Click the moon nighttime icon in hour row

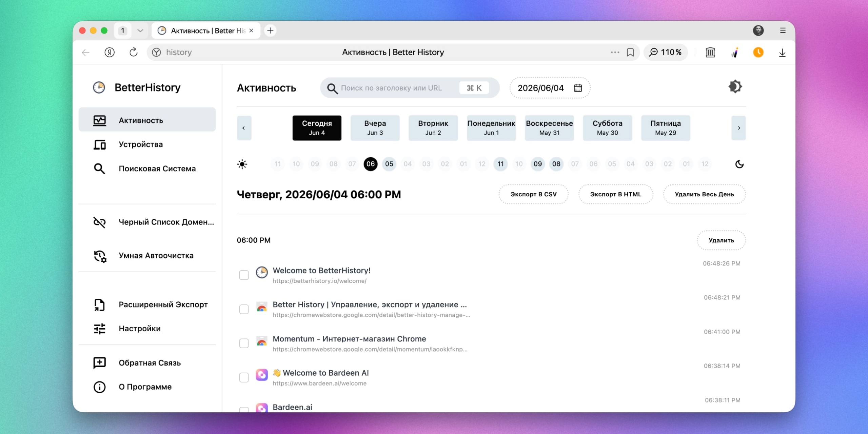(739, 164)
